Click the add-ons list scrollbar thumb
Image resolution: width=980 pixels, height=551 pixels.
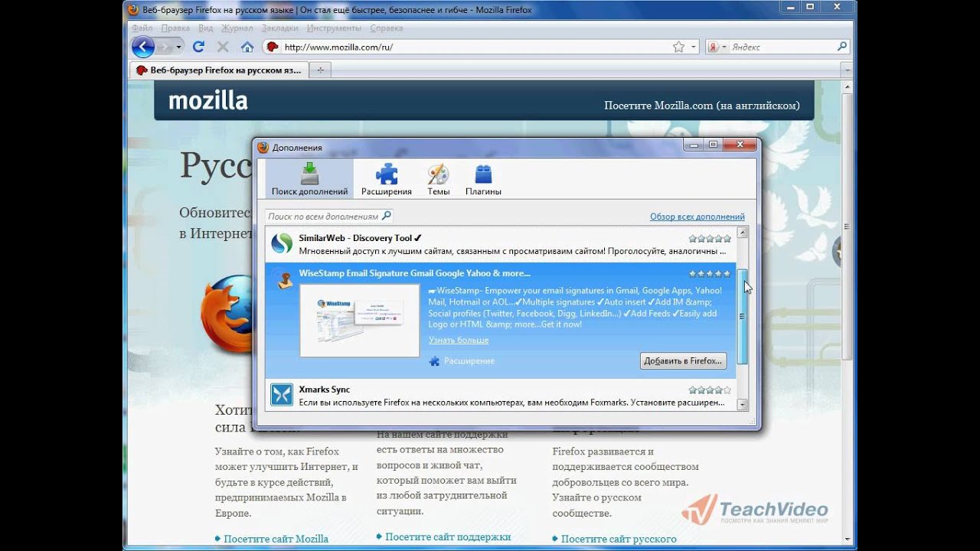tap(742, 316)
